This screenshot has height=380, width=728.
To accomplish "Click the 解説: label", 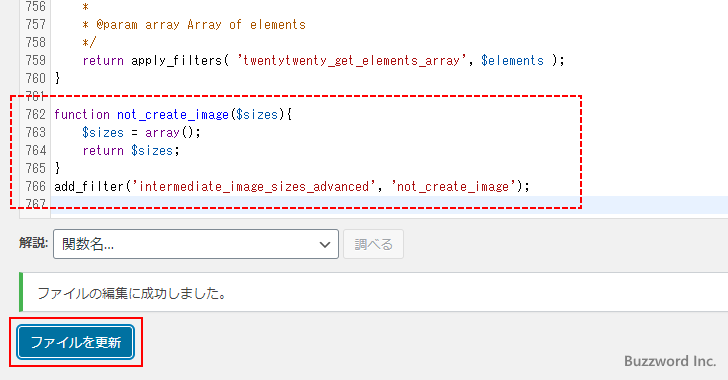I will tap(33, 243).
